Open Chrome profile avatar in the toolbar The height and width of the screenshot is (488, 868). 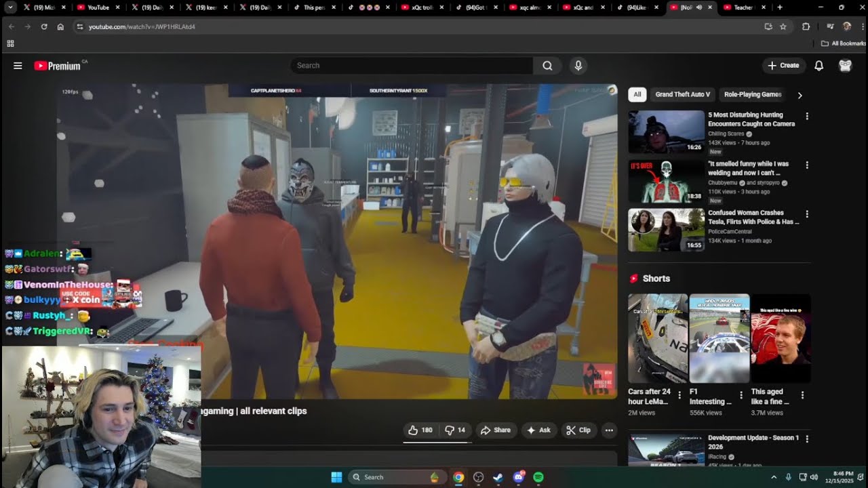846,26
